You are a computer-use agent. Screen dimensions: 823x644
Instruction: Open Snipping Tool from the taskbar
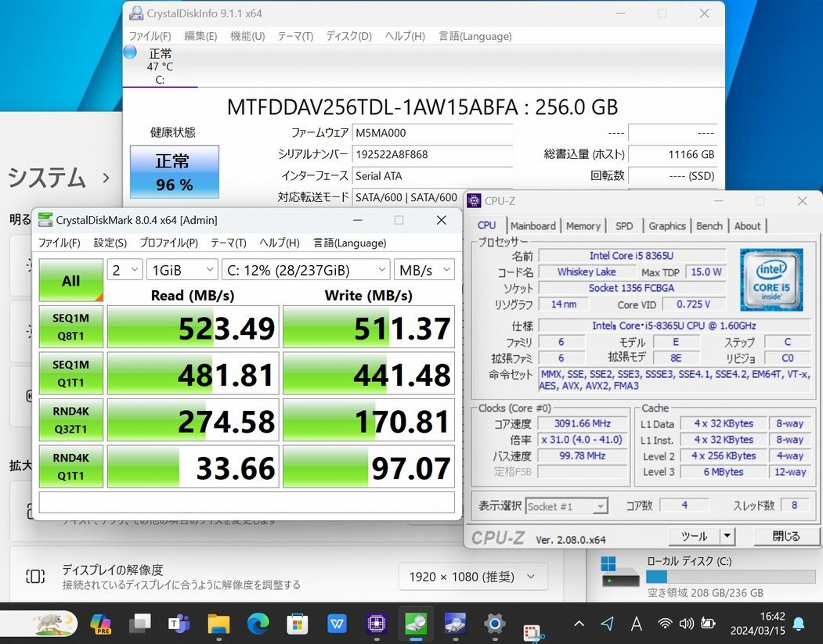coord(534,633)
